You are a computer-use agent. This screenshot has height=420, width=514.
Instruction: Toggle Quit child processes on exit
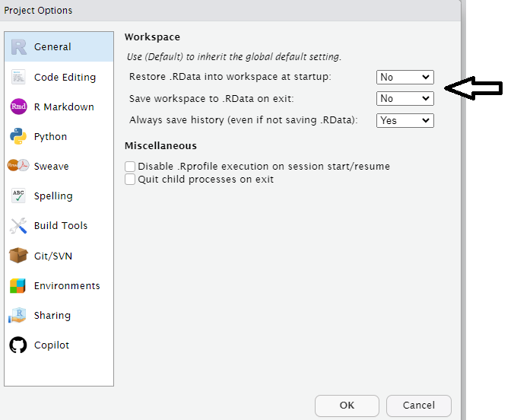(x=131, y=180)
